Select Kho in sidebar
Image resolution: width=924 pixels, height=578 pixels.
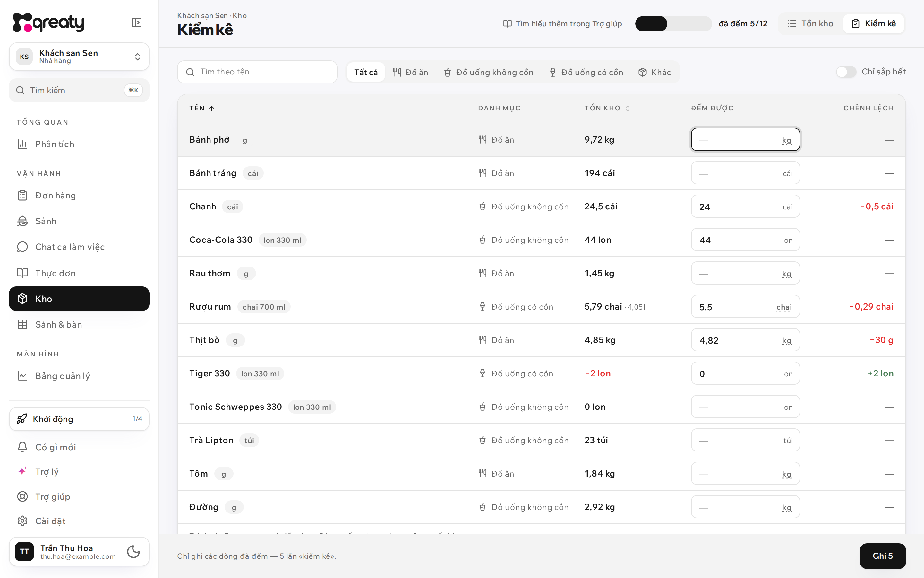point(79,299)
